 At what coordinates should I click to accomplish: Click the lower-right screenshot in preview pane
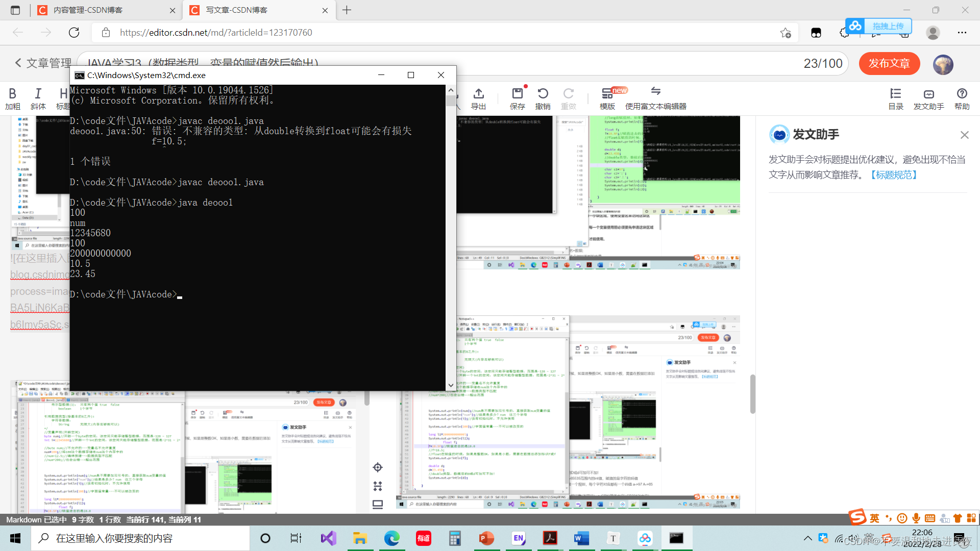568,412
